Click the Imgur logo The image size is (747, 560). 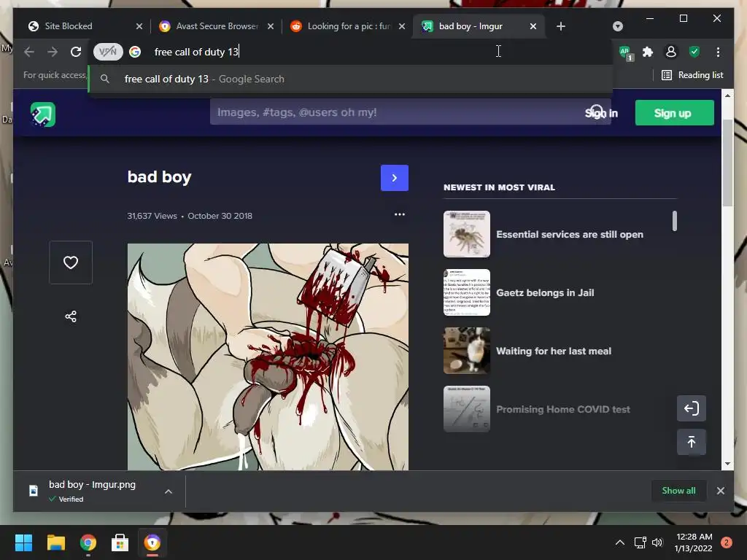(x=43, y=114)
